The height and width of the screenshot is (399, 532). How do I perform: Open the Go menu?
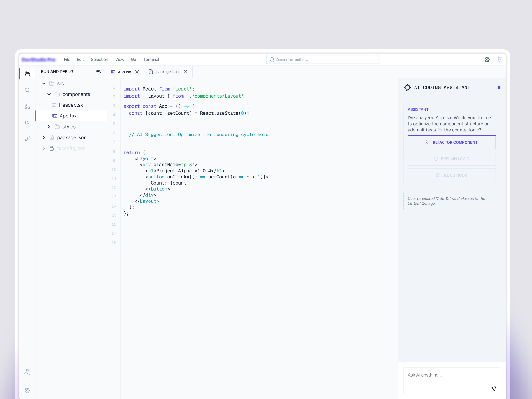click(x=133, y=60)
